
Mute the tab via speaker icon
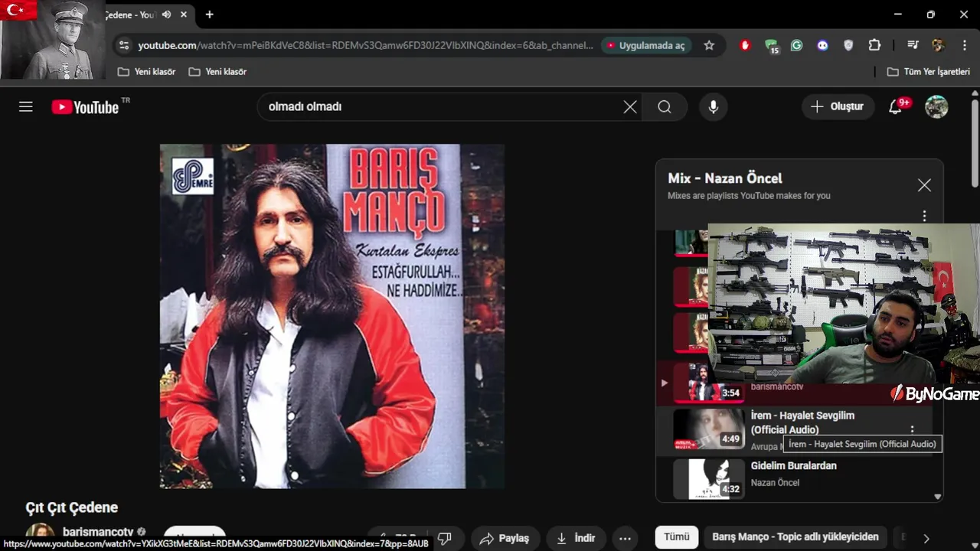tap(167, 15)
